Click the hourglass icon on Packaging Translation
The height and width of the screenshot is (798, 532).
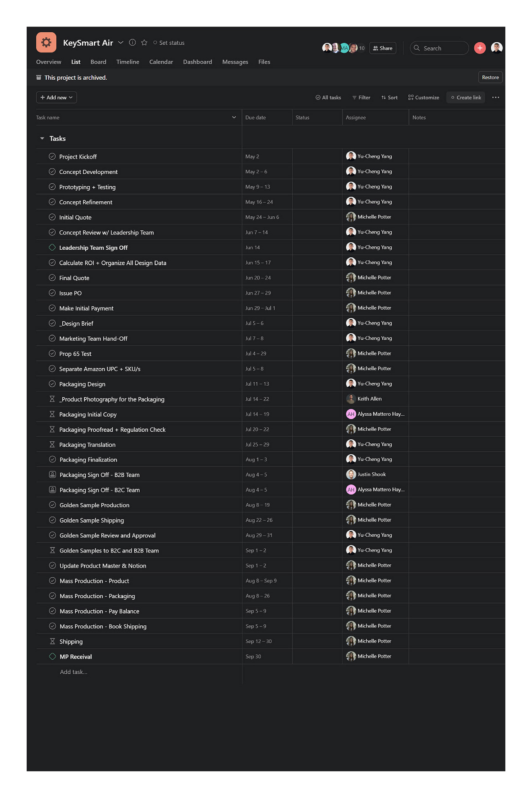[52, 444]
